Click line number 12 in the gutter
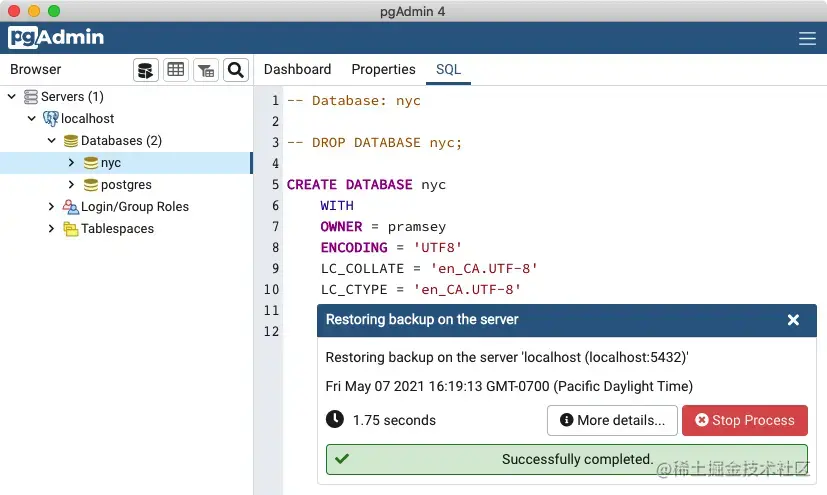This screenshot has width=827, height=495. pyautogui.click(x=272, y=332)
